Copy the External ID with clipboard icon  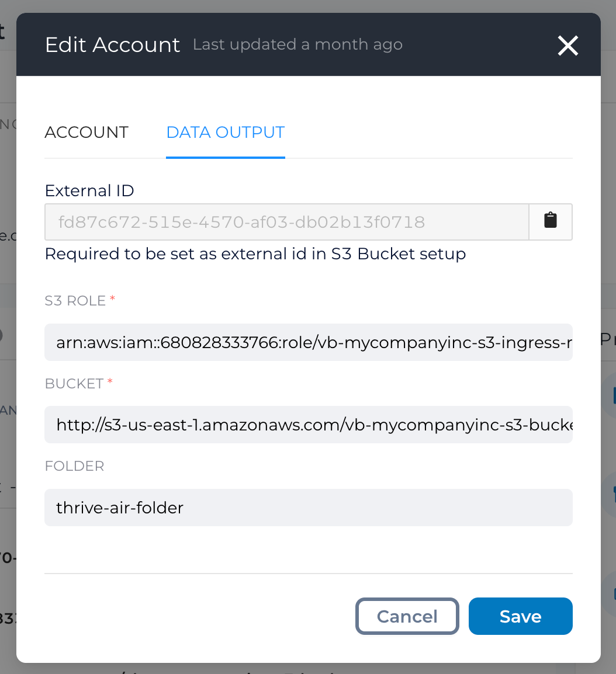point(550,222)
